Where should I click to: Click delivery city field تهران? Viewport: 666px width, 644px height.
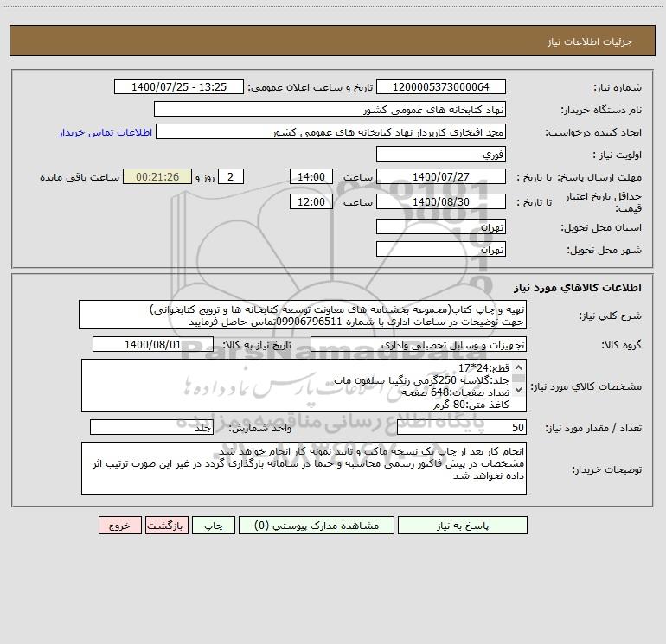(441, 249)
